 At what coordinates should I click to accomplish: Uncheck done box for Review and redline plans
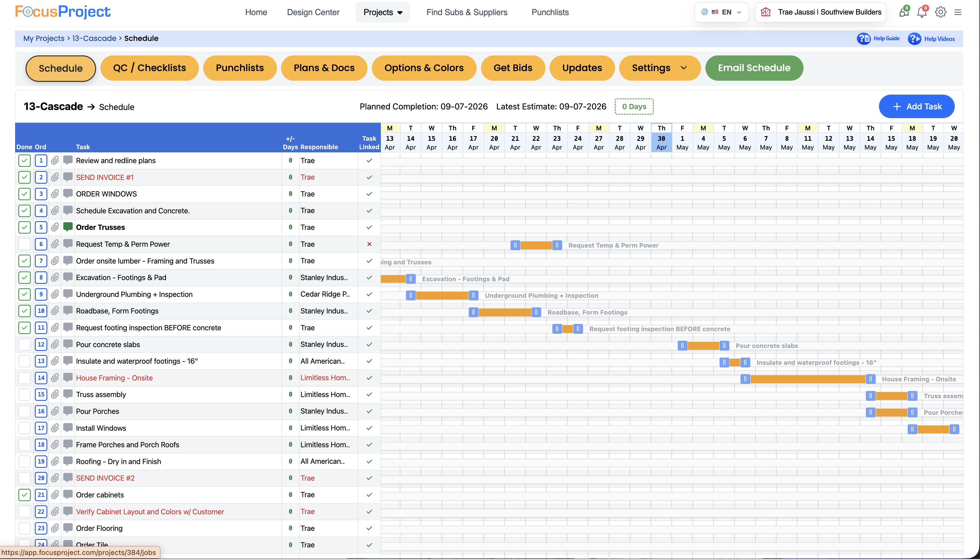[25, 161]
